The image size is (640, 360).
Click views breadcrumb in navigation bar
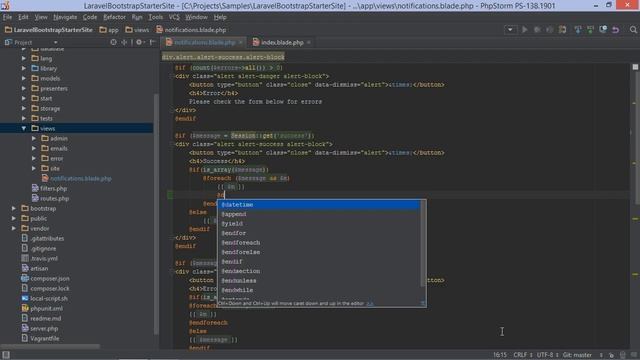pyautogui.click(x=137, y=30)
